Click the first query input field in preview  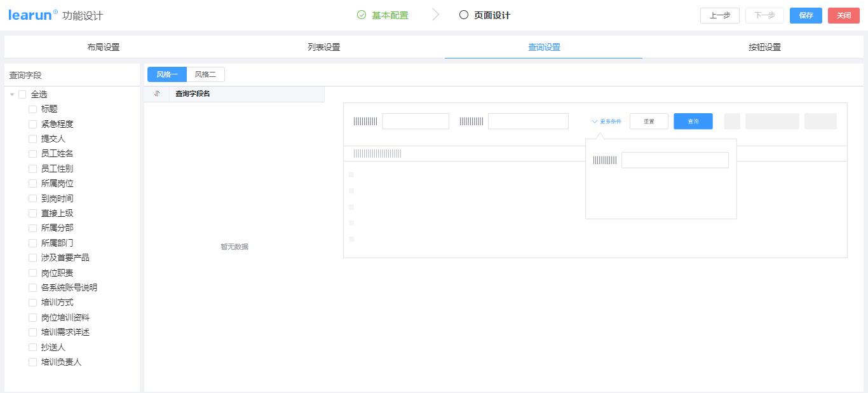click(x=415, y=121)
